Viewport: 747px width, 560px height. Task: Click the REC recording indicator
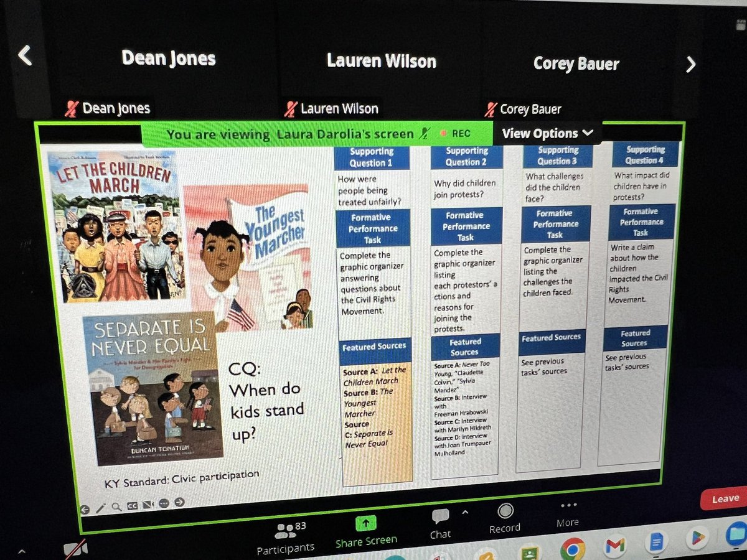pos(455,133)
